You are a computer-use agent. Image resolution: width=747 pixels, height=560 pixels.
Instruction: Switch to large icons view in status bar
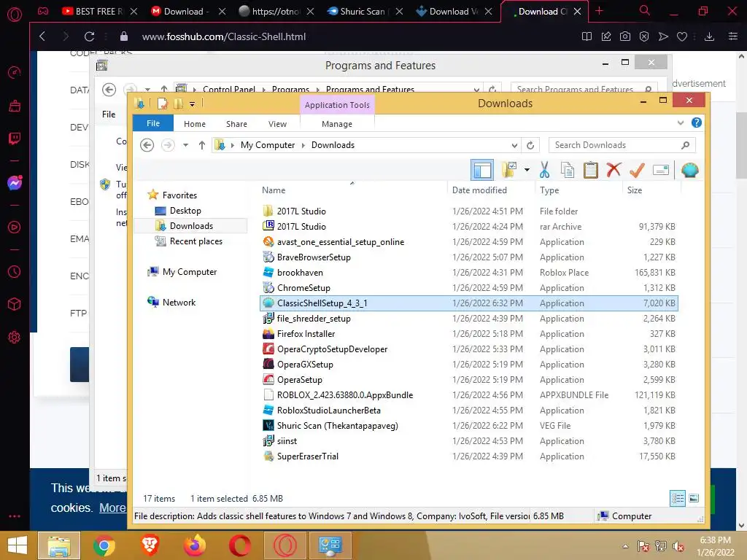click(x=694, y=498)
